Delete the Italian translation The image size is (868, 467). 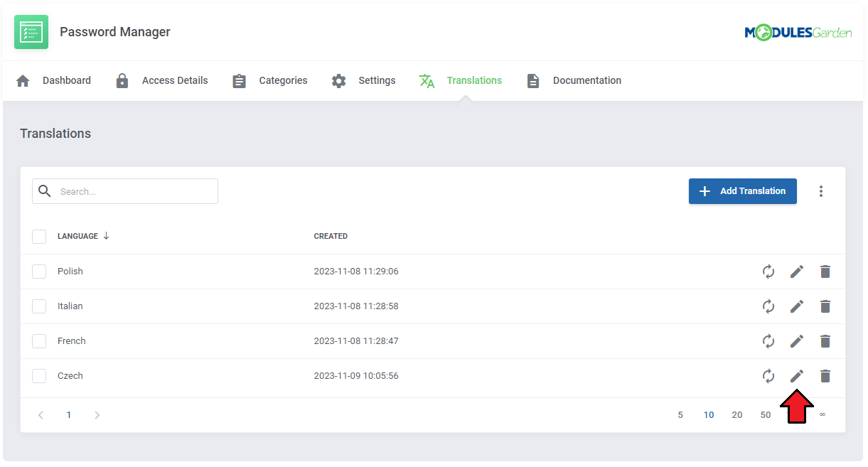(825, 306)
